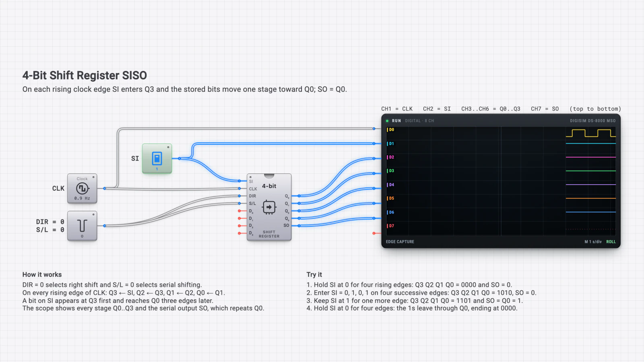Click the S/L = 0 label

(50, 230)
